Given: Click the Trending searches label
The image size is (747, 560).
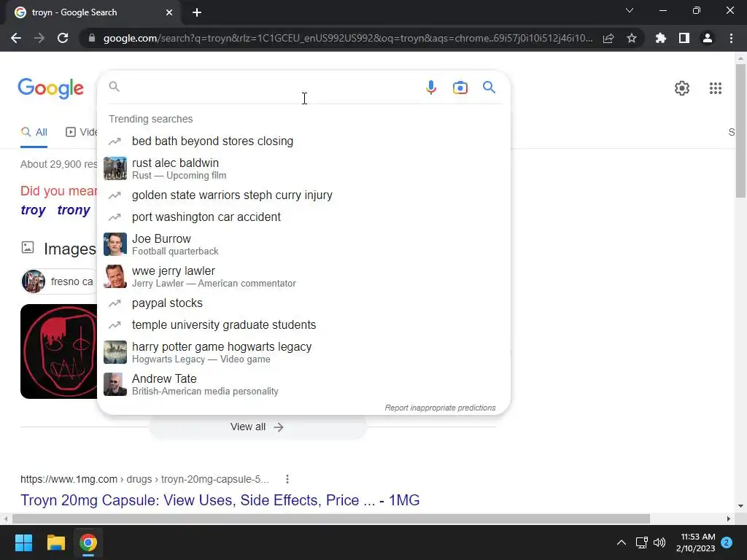Looking at the screenshot, I should coord(150,119).
